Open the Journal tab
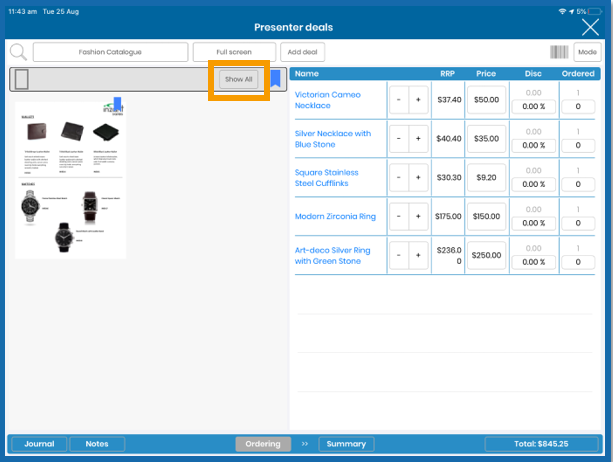The height and width of the screenshot is (462, 613). tap(39, 444)
